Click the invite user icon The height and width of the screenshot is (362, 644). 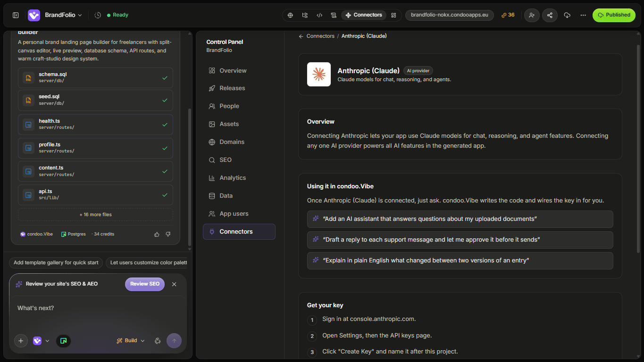(532, 15)
